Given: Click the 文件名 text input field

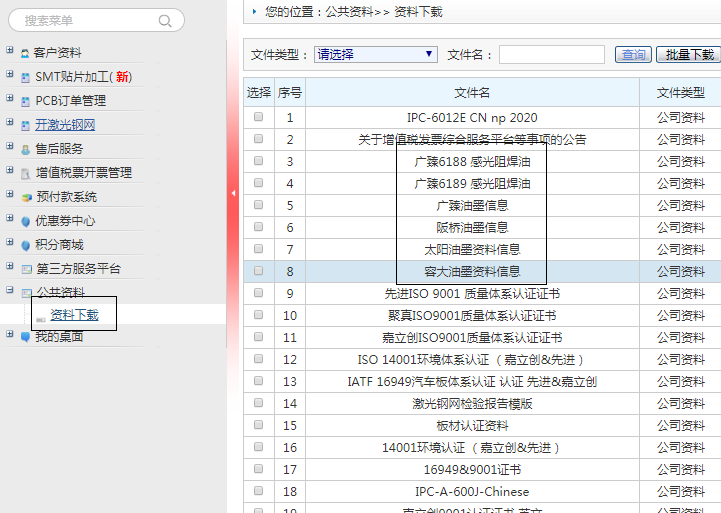Looking at the screenshot, I should pos(551,55).
